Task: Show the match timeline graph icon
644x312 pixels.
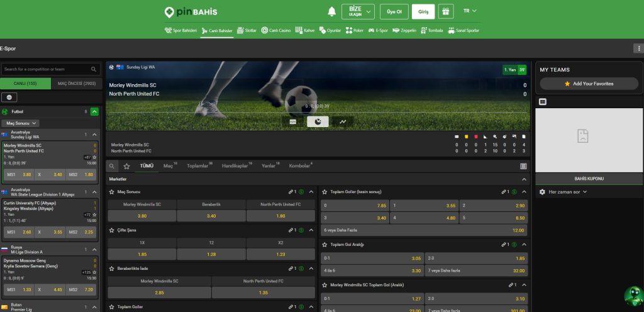Action: point(343,121)
